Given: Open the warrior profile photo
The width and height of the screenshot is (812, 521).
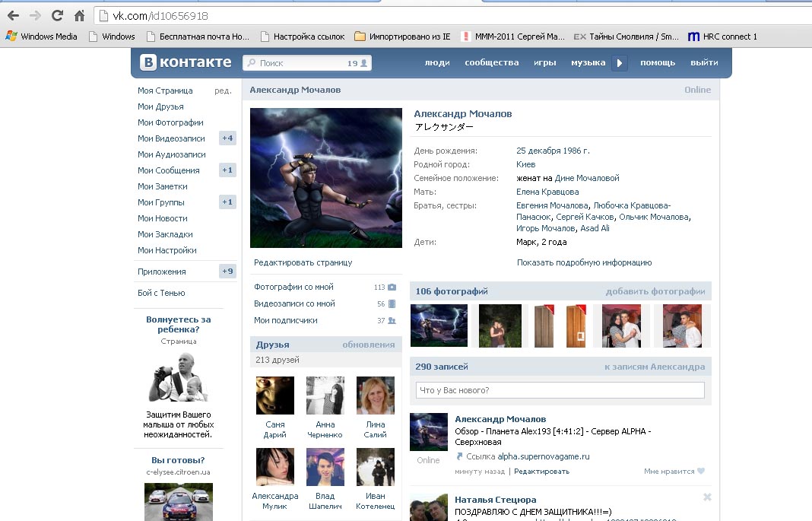Looking at the screenshot, I should pos(325,178).
